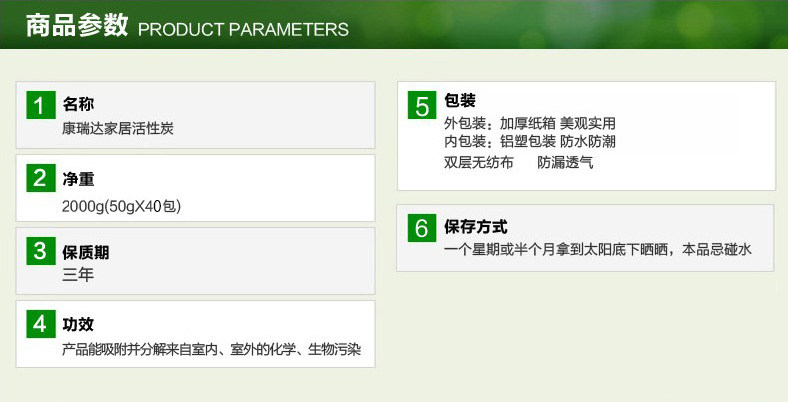This screenshot has height=402, width=788.
Task: Click the green number 4 badge
Action: 40,324
